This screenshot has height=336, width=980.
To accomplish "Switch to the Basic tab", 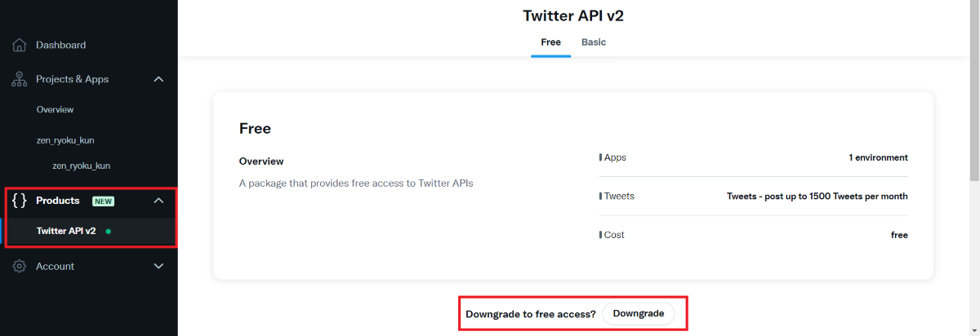I will coord(594,42).
